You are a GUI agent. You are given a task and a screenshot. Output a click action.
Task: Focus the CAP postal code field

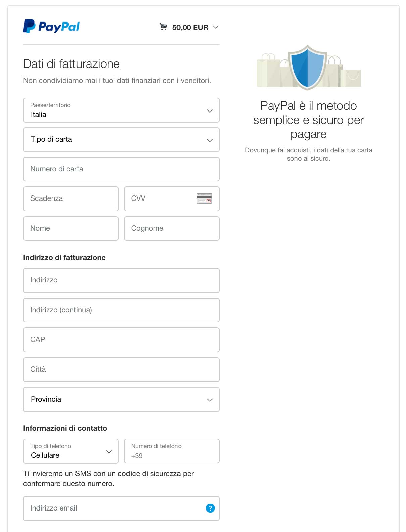(x=121, y=340)
